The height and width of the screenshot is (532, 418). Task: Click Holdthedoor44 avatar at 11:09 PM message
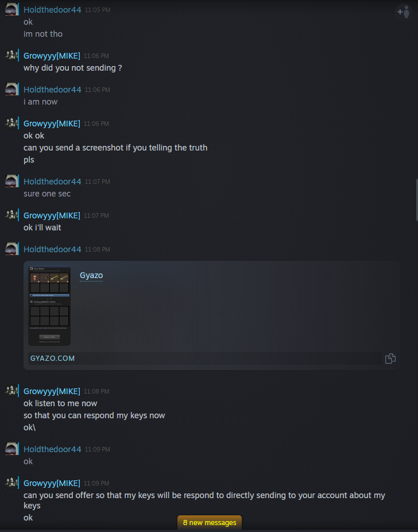pyautogui.click(x=11, y=449)
